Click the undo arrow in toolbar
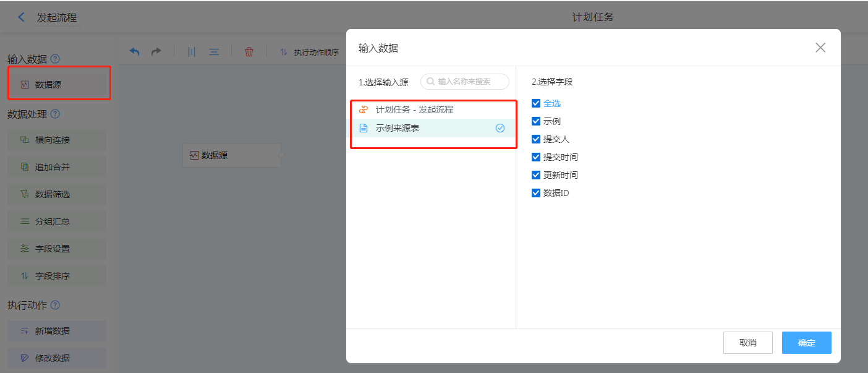The image size is (868, 373). tap(134, 52)
